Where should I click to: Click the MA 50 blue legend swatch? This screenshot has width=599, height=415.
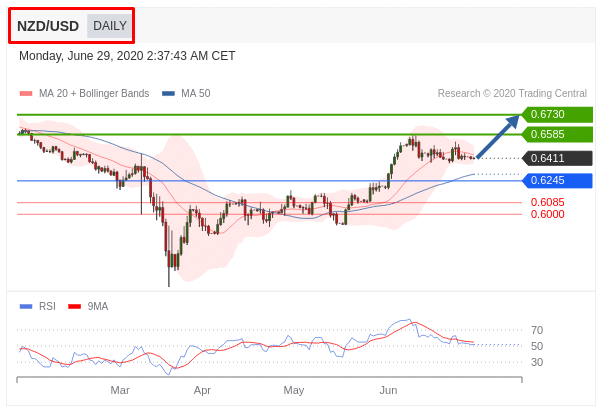coord(168,94)
